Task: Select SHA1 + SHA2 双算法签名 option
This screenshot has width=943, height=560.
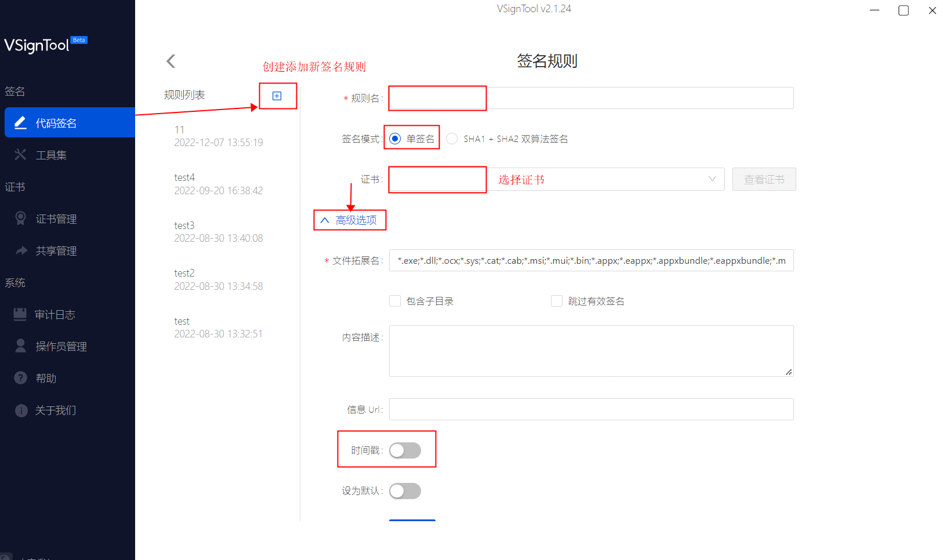Action: coord(452,139)
